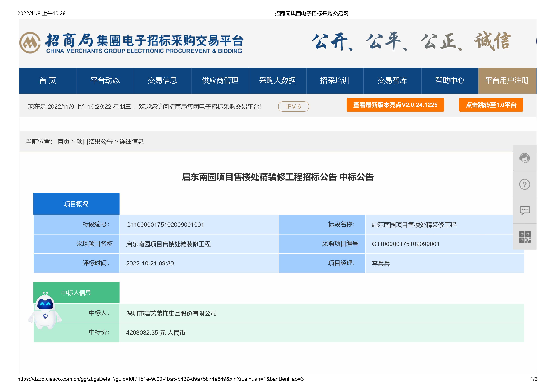Click 采购项目名称 value cell

(x=199, y=244)
